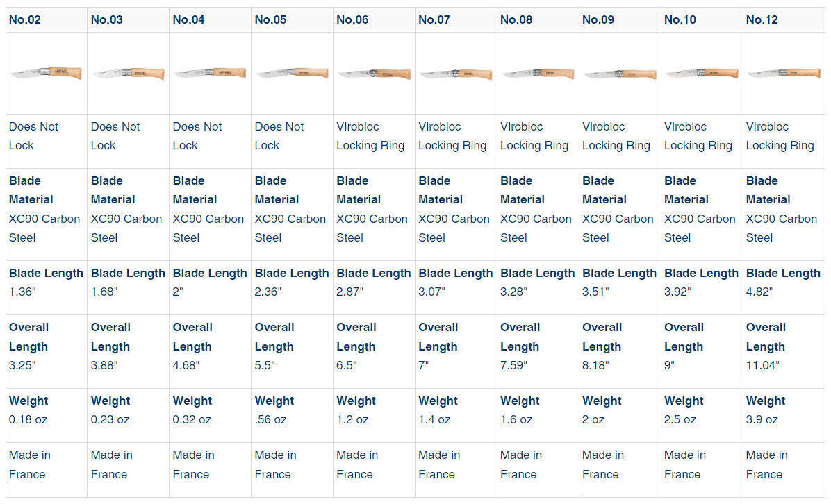This screenshot has width=831, height=504.
Task: Select No.02's "Does Not Lock" text
Action: (33, 136)
